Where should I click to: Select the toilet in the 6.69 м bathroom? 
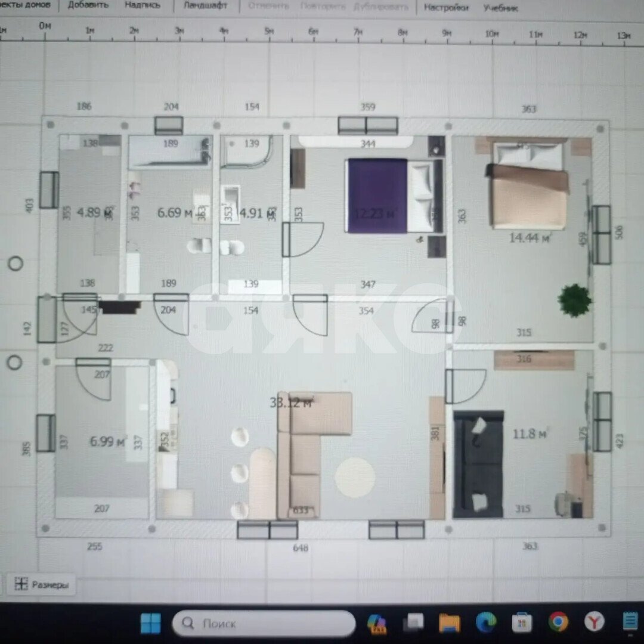(199, 246)
